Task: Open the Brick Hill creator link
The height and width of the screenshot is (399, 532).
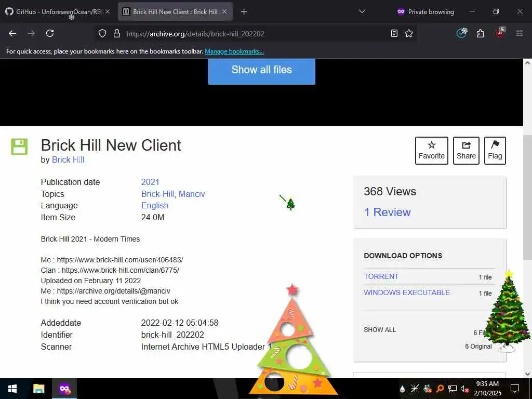Action: pos(68,160)
